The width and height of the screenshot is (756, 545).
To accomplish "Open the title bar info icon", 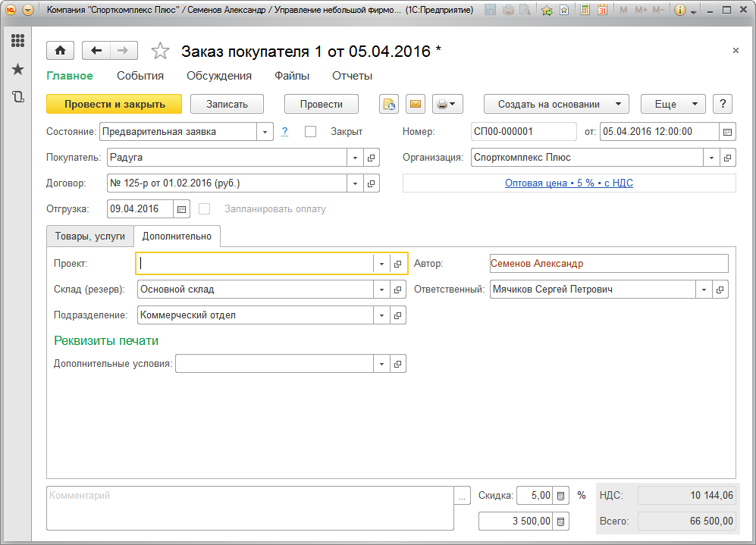I will (680, 10).
